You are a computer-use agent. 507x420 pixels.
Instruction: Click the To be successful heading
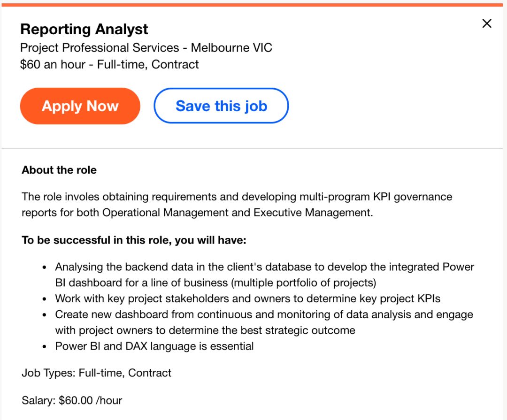click(134, 240)
